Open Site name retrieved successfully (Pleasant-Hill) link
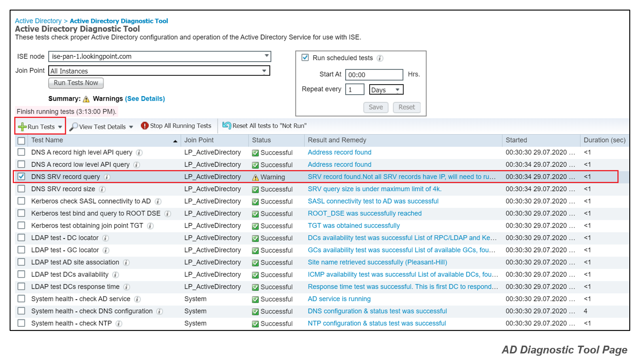Screen dimensions: 638x364 point(377,262)
